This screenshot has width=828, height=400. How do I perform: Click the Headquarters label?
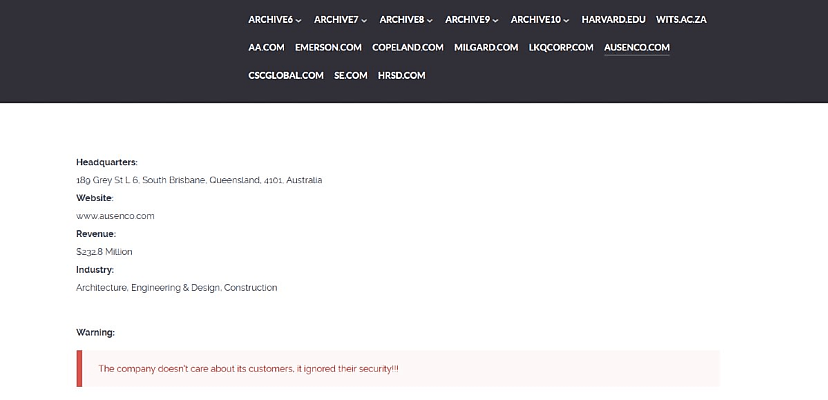click(107, 162)
